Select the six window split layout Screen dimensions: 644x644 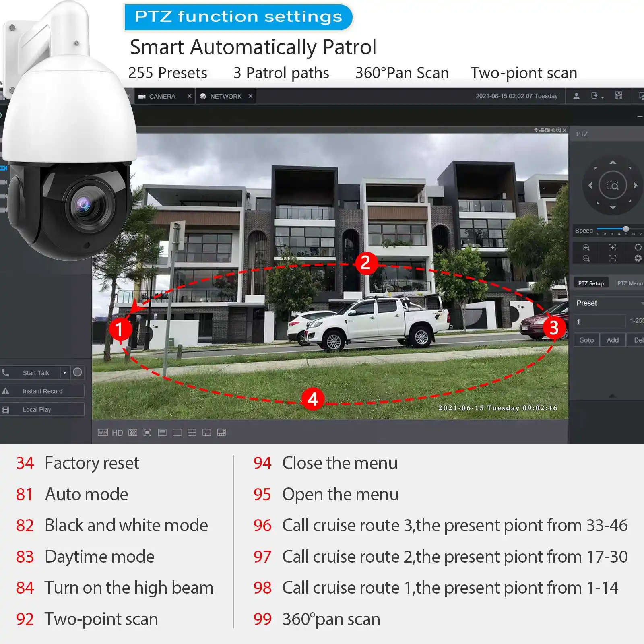pyautogui.click(x=206, y=433)
